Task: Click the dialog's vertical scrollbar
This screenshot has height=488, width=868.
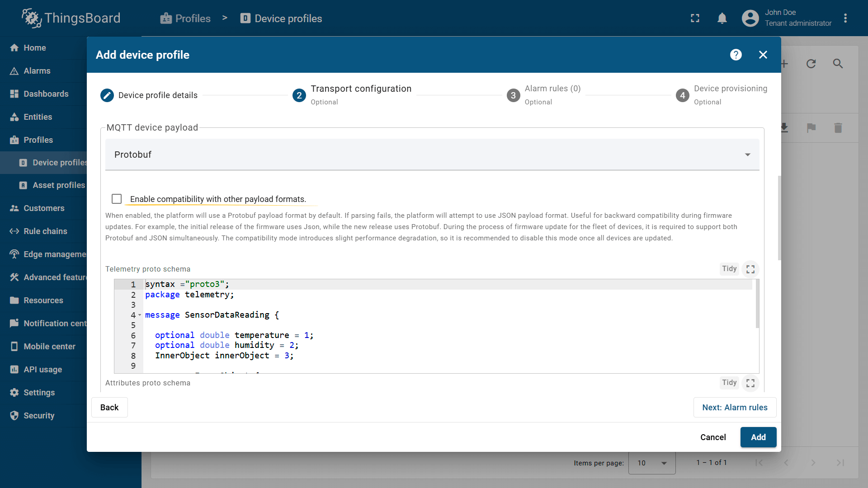Action: click(779, 218)
